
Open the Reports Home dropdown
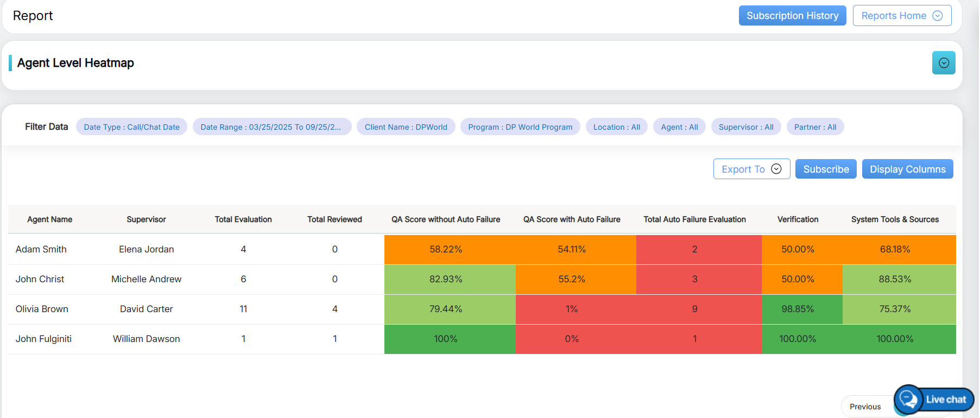[x=901, y=16]
